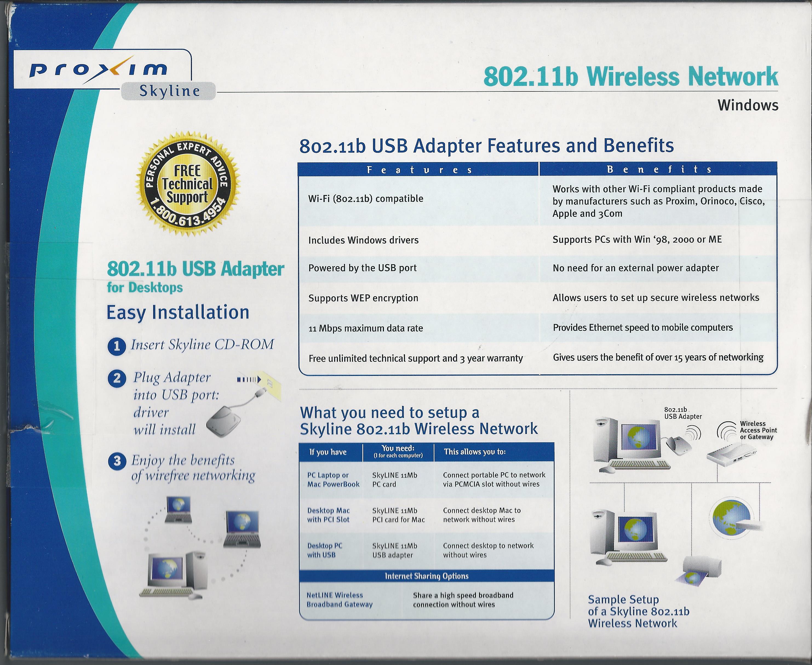The height and width of the screenshot is (665, 812).
Task: Click the 'Easy Installation' heading
Action: pos(178,313)
